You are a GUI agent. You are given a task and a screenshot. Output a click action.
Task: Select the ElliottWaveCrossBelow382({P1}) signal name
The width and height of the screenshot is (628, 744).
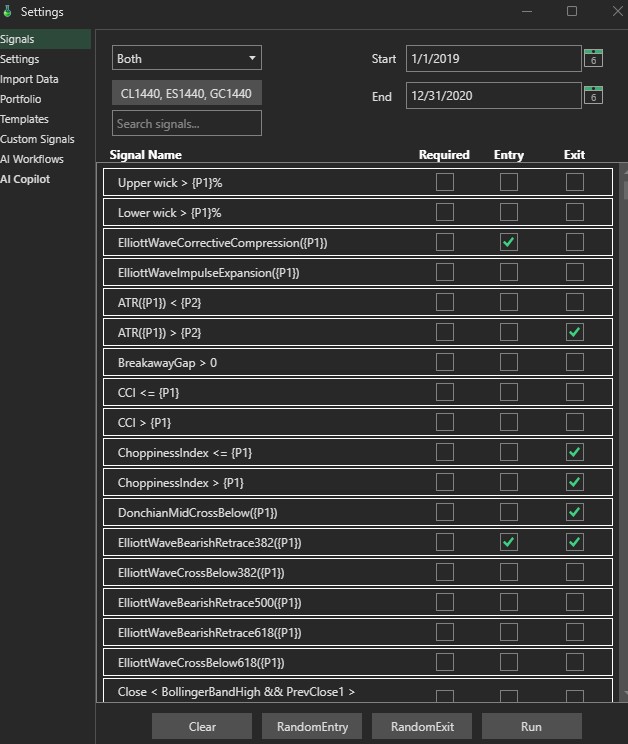click(201, 573)
